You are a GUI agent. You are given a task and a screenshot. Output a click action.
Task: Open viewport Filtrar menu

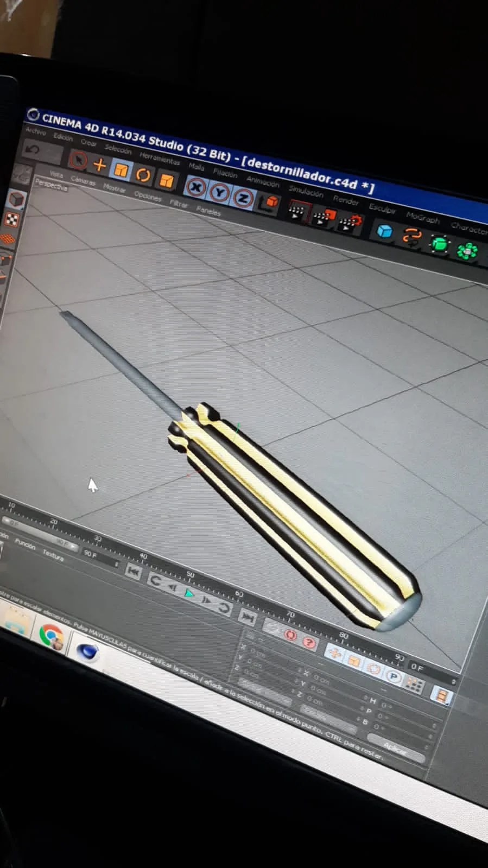point(178,204)
